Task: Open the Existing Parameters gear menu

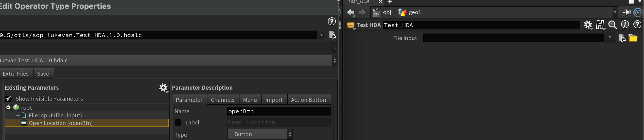Action: pos(163,88)
